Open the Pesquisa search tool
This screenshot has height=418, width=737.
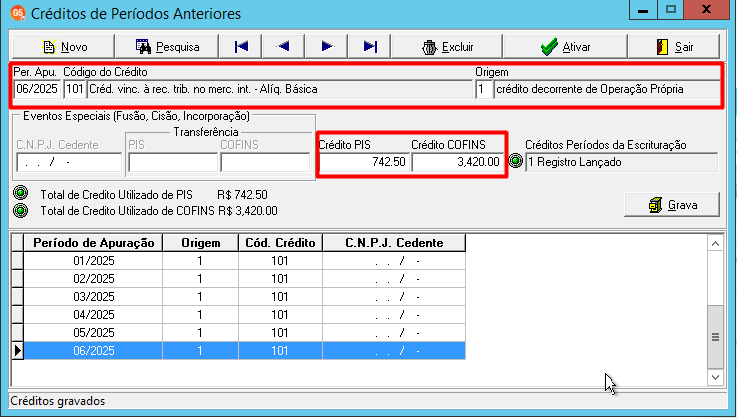pyautogui.click(x=167, y=47)
